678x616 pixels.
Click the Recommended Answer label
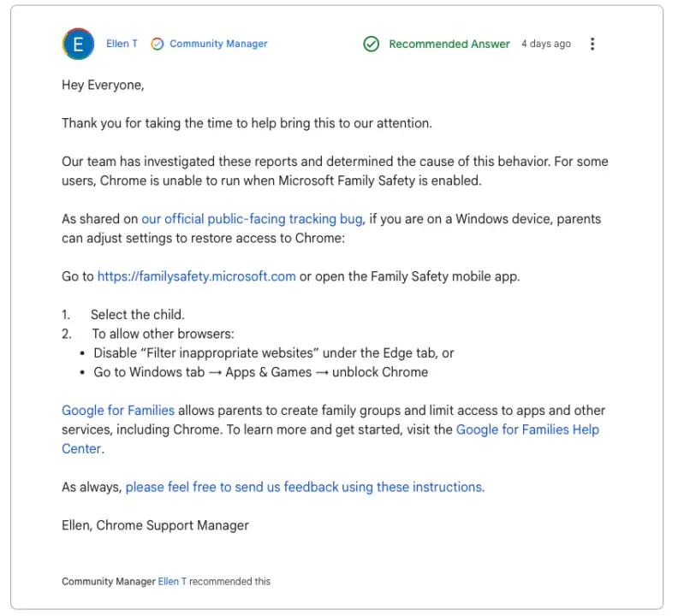pos(449,44)
